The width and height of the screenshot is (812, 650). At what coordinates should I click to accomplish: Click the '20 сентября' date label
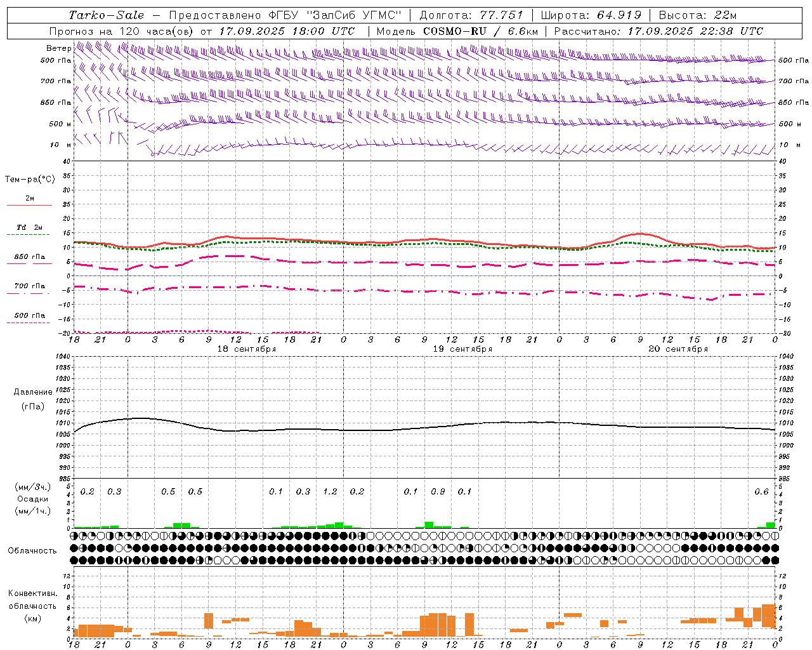tap(678, 349)
